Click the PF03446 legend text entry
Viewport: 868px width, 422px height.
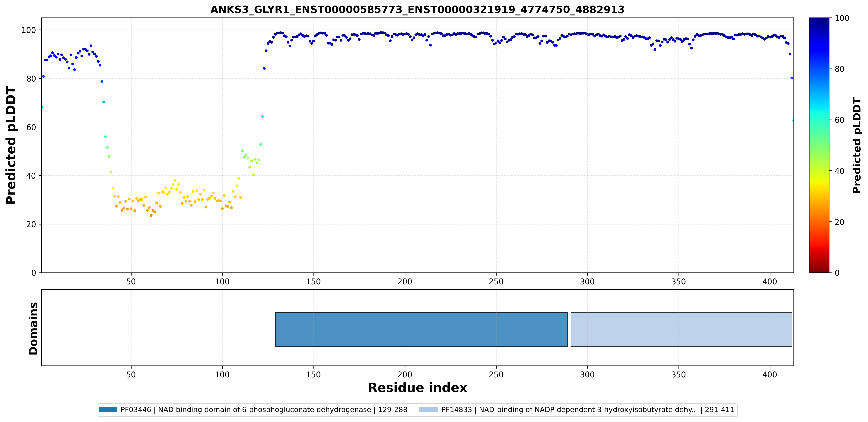point(264,410)
